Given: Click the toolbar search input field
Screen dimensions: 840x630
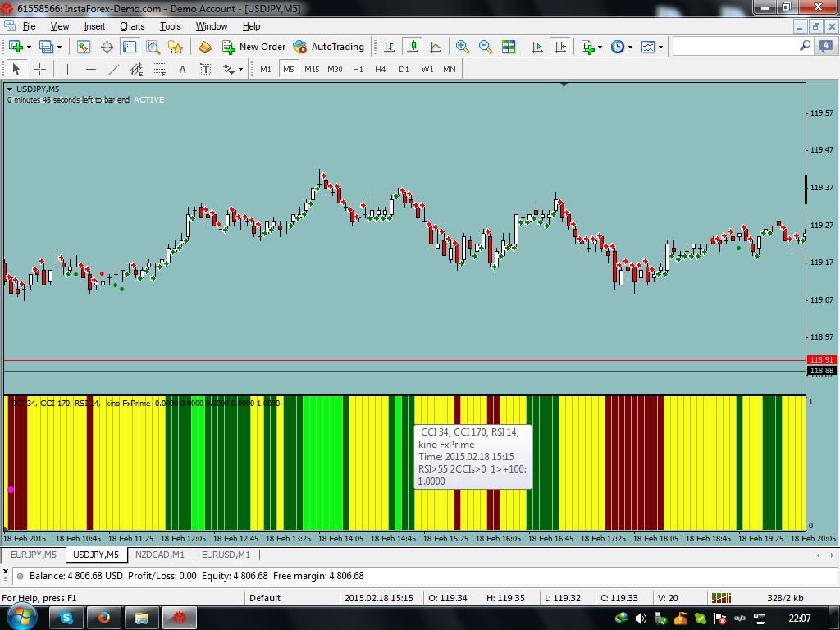Looking at the screenshot, I should point(734,47).
